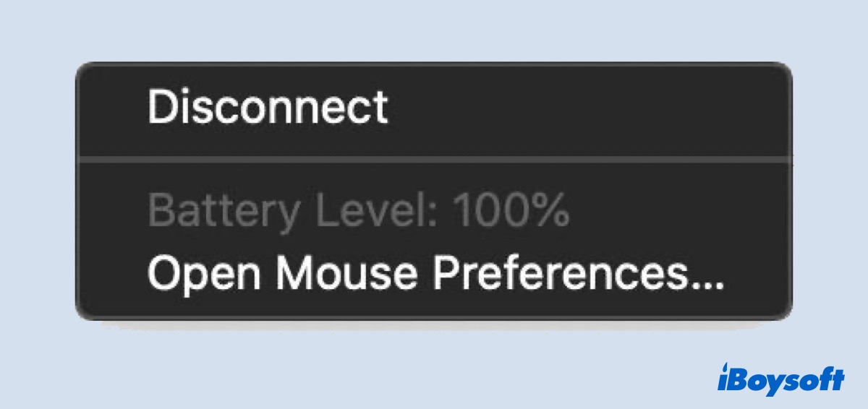Click empty dark space right of Disconnect

coord(579,107)
